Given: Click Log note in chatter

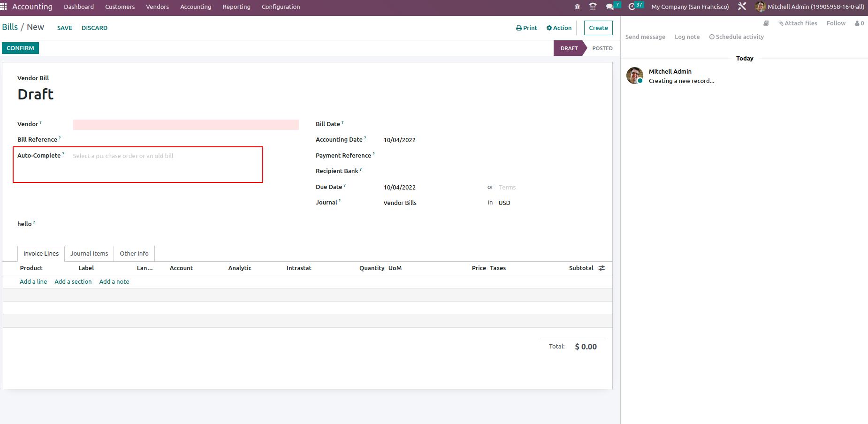Looking at the screenshot, I should pyautogui.click(x=687, y=37).
